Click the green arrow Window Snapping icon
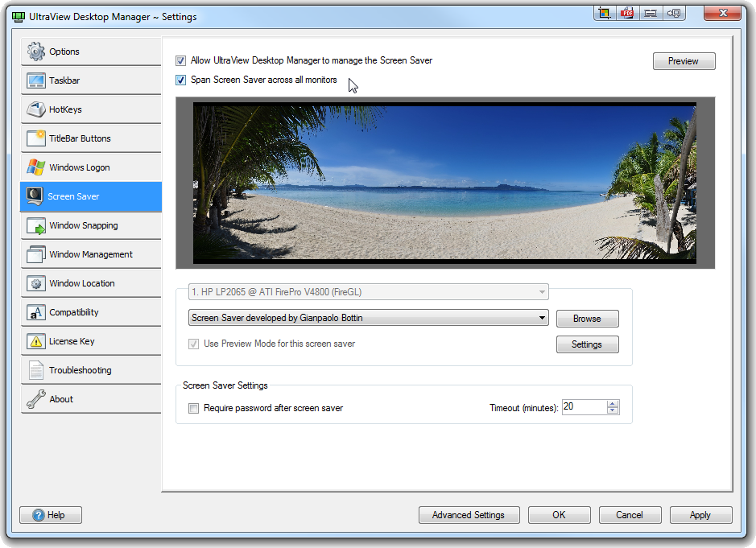756x548 pixels. click(36, 225)
